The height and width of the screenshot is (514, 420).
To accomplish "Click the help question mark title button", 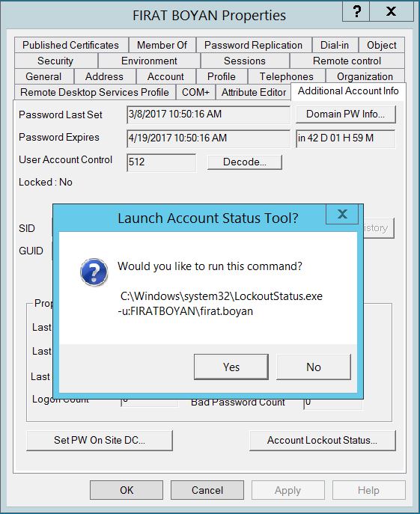I will point(356,11).
